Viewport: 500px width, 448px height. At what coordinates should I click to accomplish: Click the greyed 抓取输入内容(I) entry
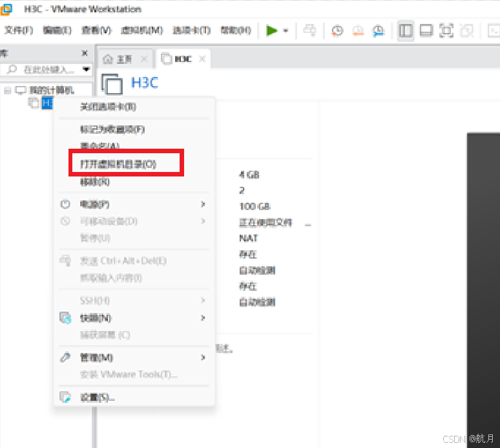(x=134, y=278)
